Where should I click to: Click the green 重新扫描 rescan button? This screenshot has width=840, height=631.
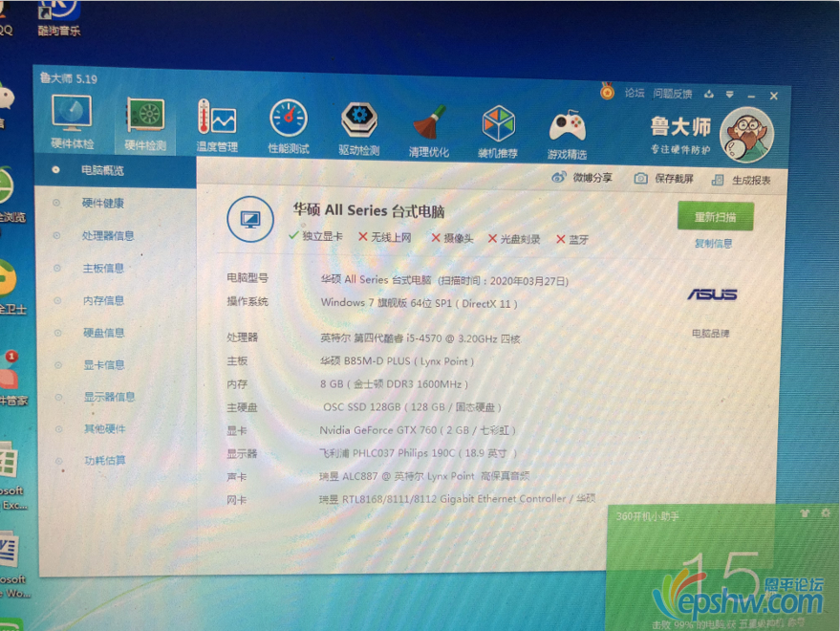point(715,217)
